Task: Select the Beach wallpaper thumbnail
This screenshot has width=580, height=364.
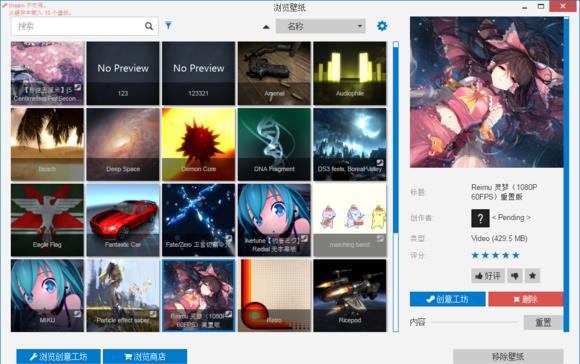Action: [x=47, y=144]
